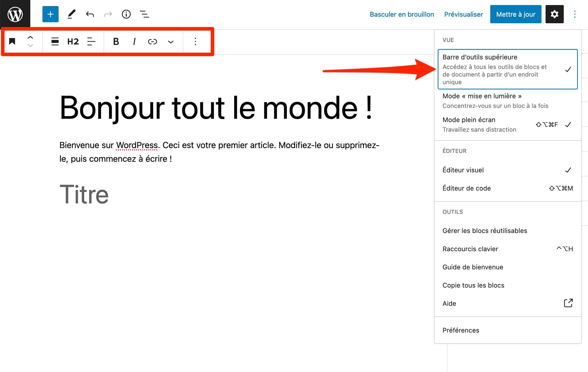This screenshot has width=588, height=372.
Task: Select the block inserter plus icon
Action: coord(50,14)
